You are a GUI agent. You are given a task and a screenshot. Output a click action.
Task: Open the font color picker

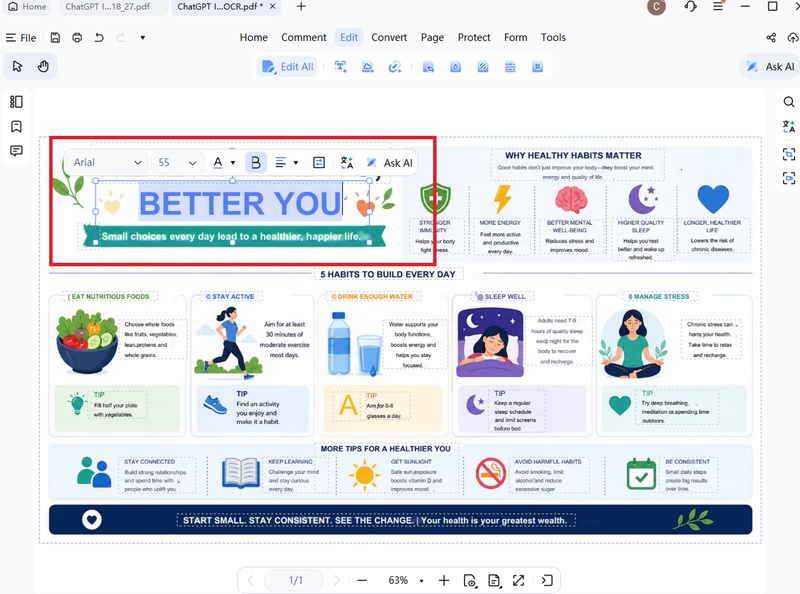pyautogui.click(x=220, y=161)
